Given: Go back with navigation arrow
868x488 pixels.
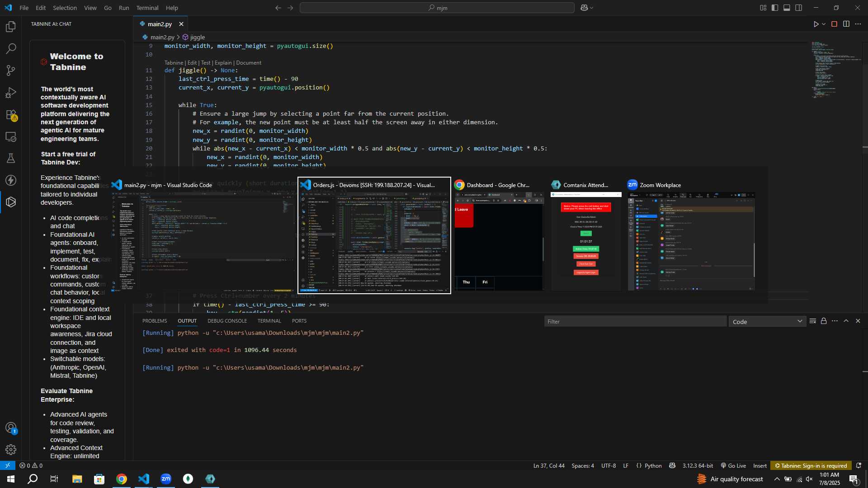Looking at the screenshot, I should [278, 8].
